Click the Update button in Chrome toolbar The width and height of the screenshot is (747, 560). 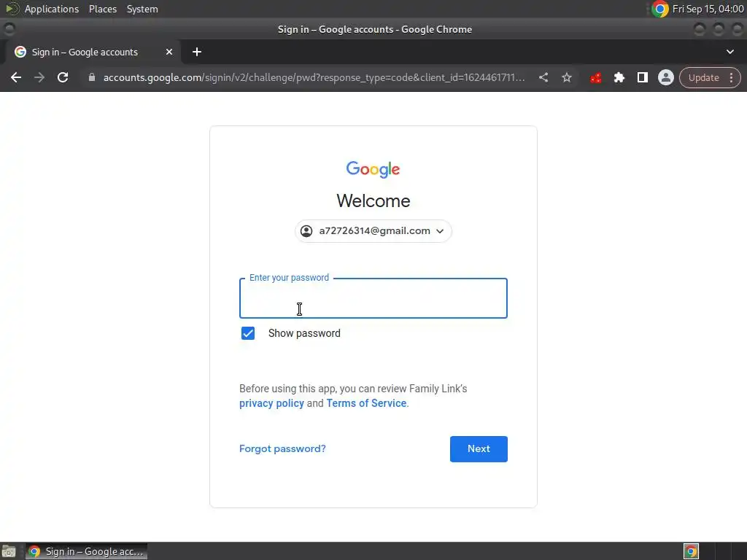pos(704,77)
